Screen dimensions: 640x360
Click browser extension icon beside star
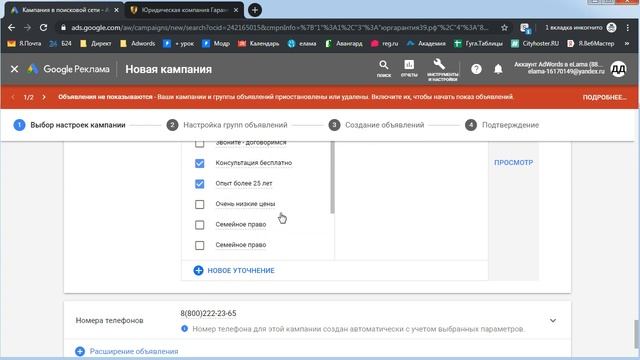tap(525, 28)
